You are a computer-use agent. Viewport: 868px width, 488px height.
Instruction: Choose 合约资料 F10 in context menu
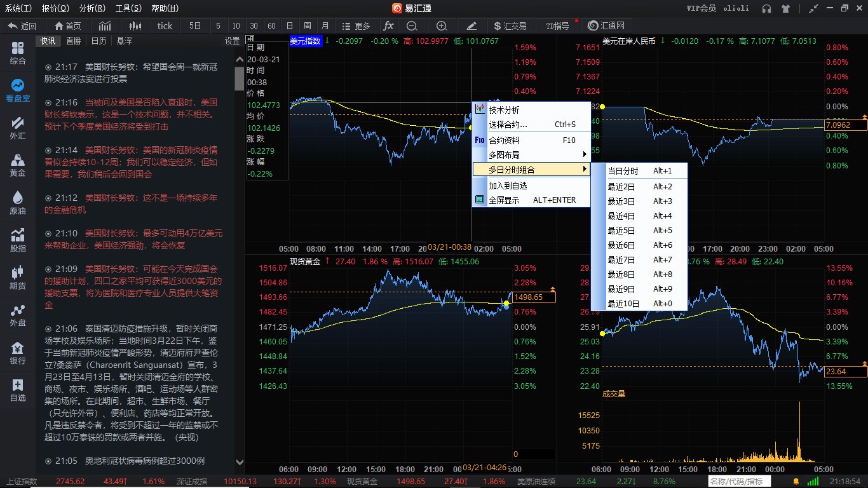click(531, 140)
